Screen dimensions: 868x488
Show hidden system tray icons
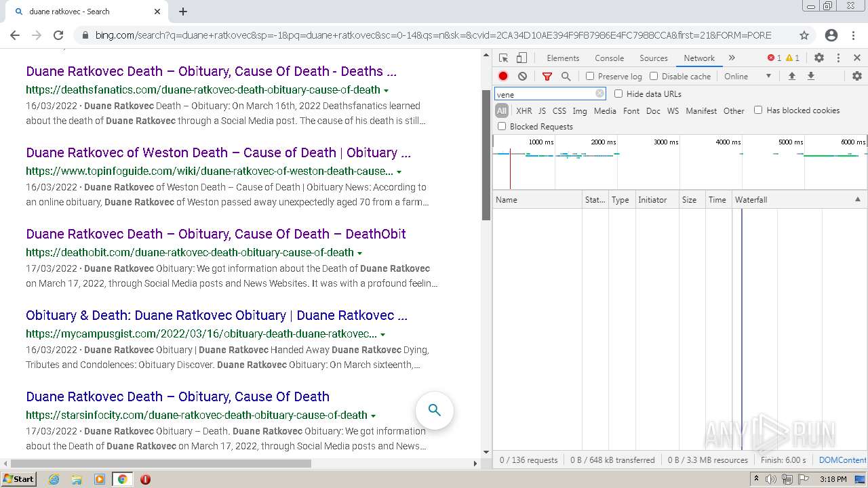[x=756, y=479]
